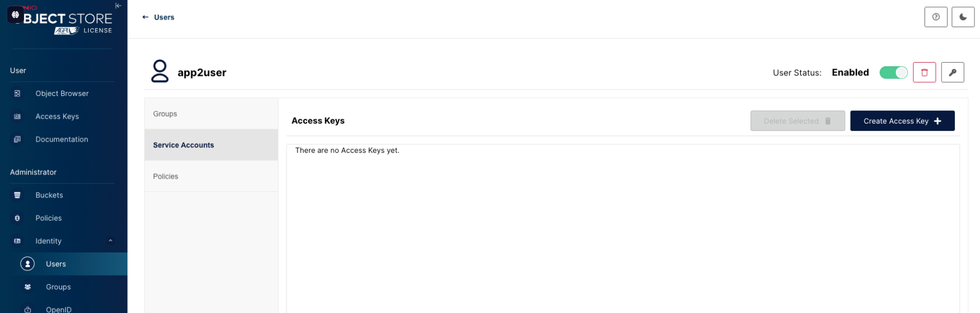Click the key icon to change password
Image resolution: width=980 pixels, height=313 pixels.
(x=952, y=72)
